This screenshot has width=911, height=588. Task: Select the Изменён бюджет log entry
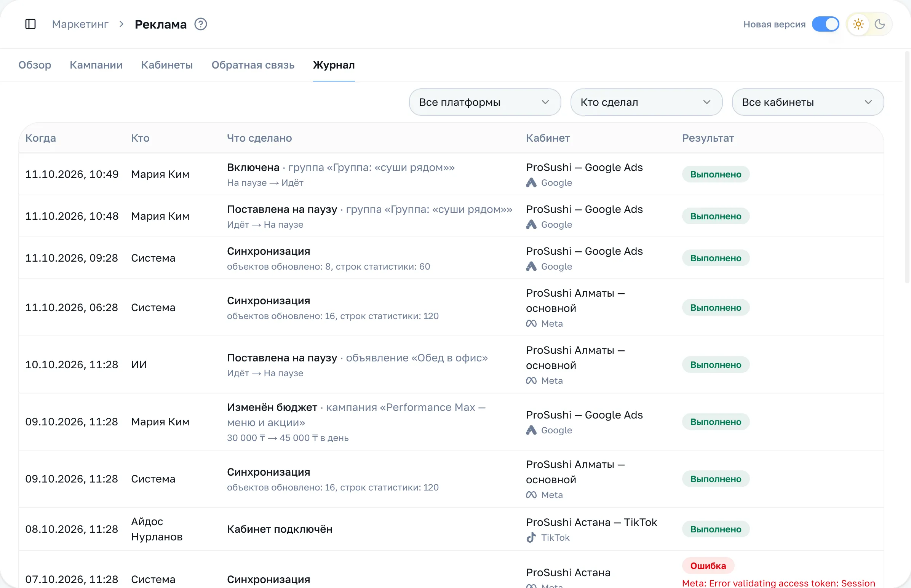(x=451, y=422)
